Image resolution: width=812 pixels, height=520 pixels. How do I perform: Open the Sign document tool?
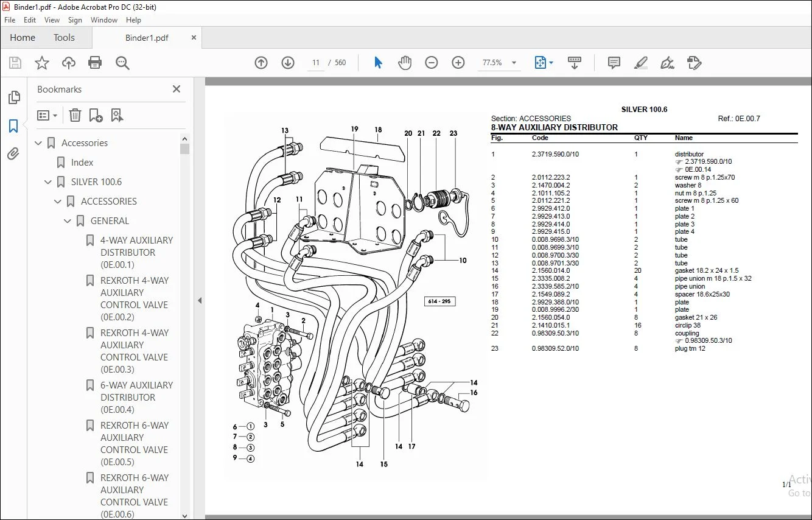pos(667,63)
